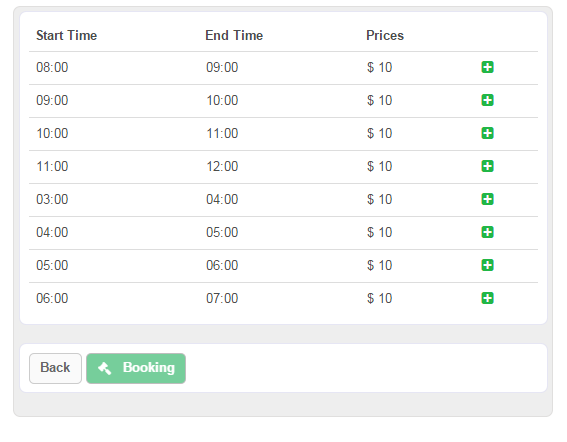The width and height of the screenshot is (567, 442).
Task: Click the Back button
Action: point(55,368)
